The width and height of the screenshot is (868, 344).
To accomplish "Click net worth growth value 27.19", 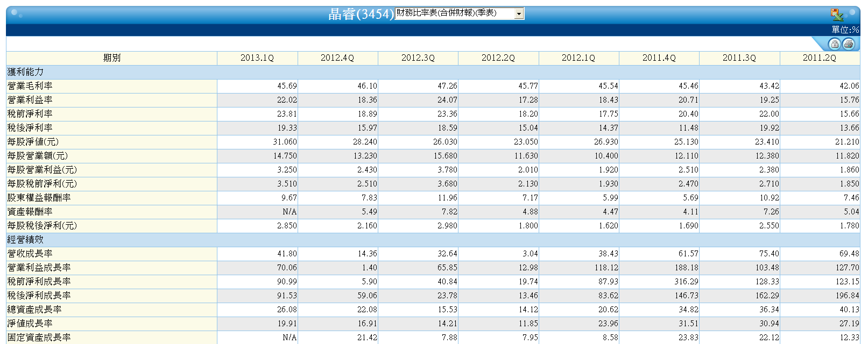I will click(849, 324).
